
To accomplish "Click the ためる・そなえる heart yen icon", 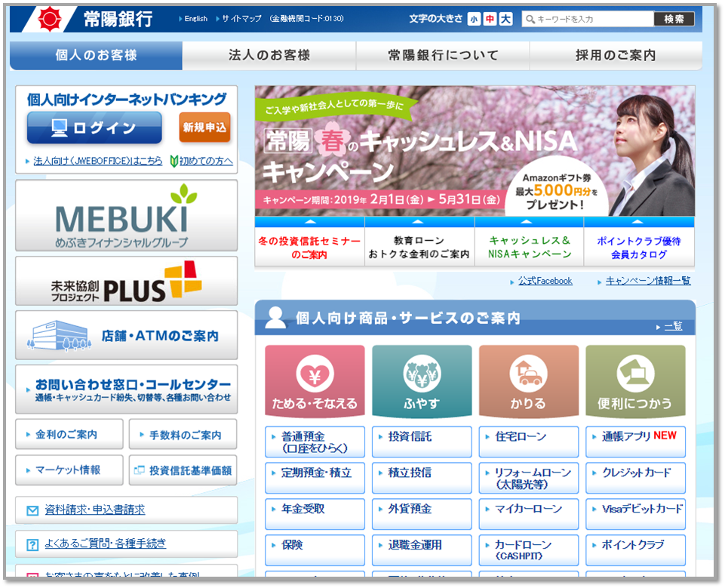I will pos(315,372).
